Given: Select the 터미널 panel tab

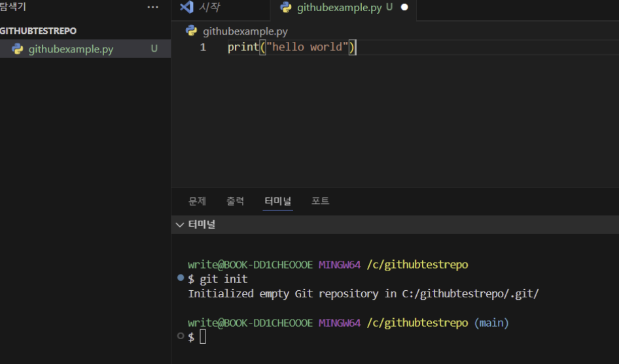Looking at the screenshot, I should click(278, 201).
